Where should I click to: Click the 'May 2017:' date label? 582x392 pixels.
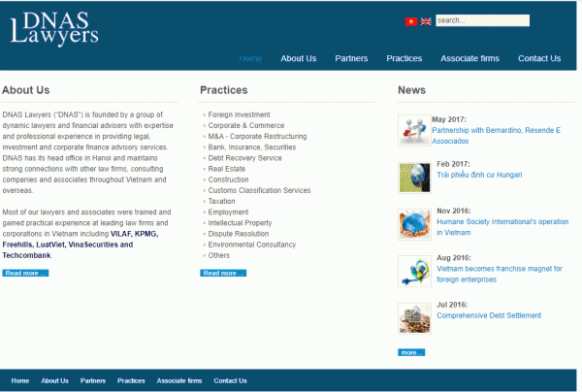click(449, 119)
